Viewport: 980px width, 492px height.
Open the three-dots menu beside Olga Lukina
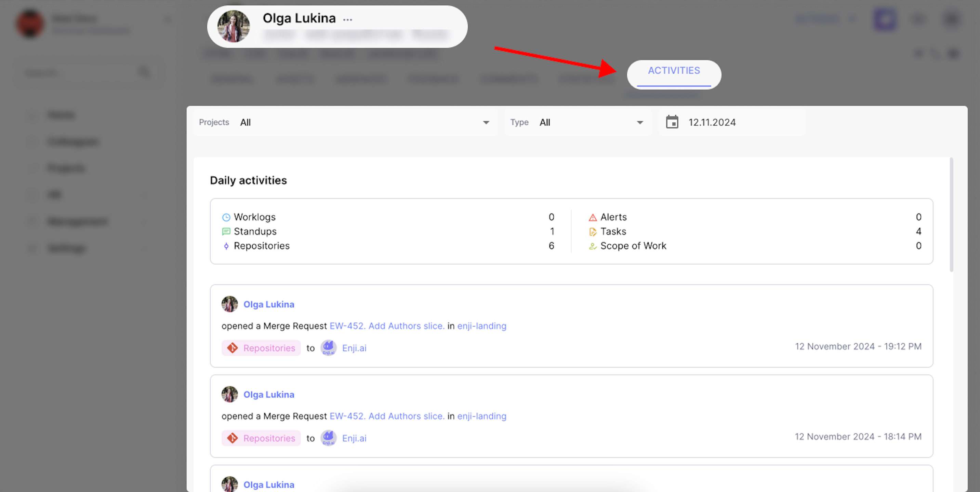[347, 19]
